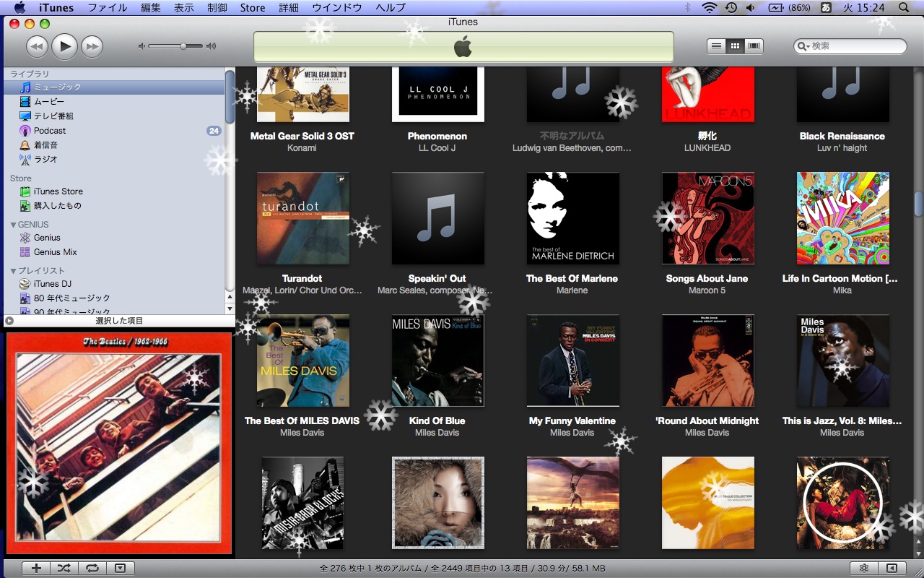Click the Wi-Fi menu bar icon

click(x=710, y=8)
